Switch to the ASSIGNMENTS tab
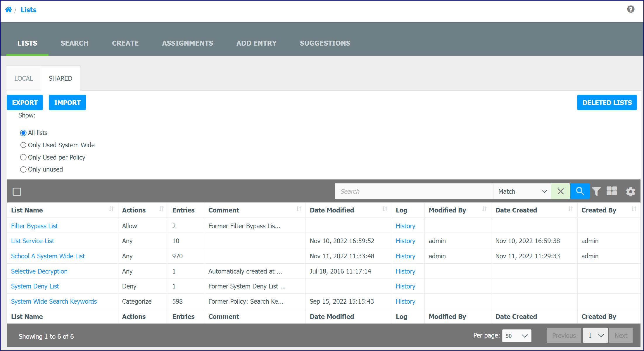This screenshot has height=351, width=644. click(188, 43)
